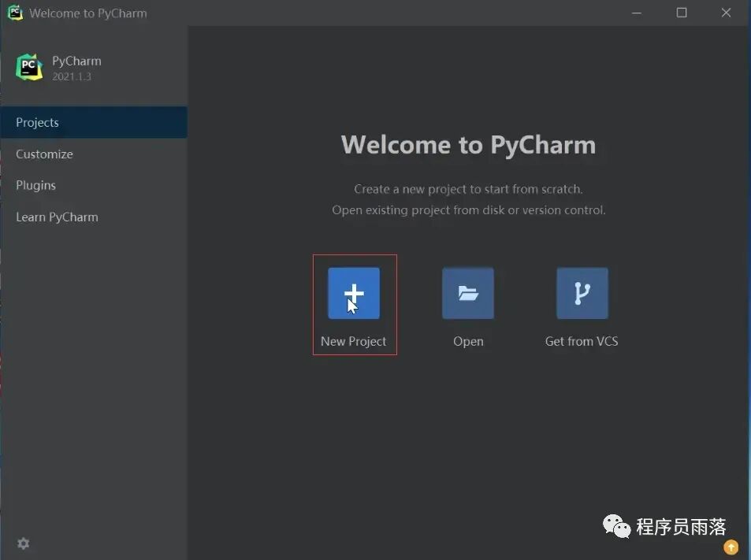Open the Plugins tab
The image size is (751, 560).
(x=94, y=185)
